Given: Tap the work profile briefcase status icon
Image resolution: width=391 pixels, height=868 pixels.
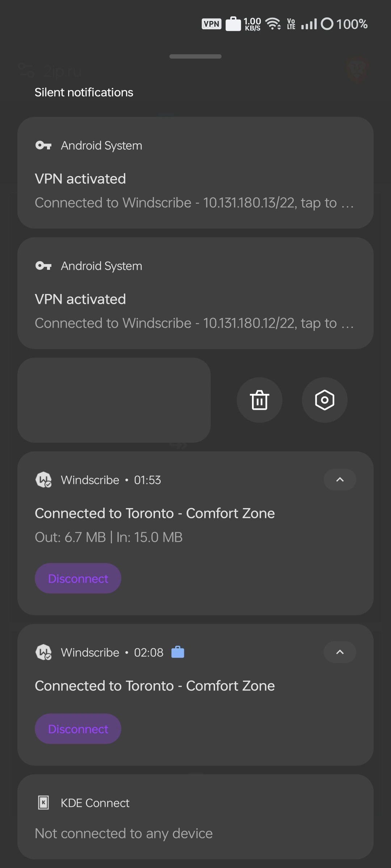Looking at the screenshot, I should click(233, 24).
